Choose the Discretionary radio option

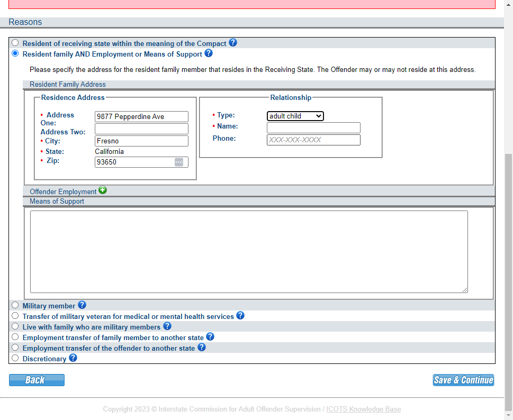[x=15, y=358]
